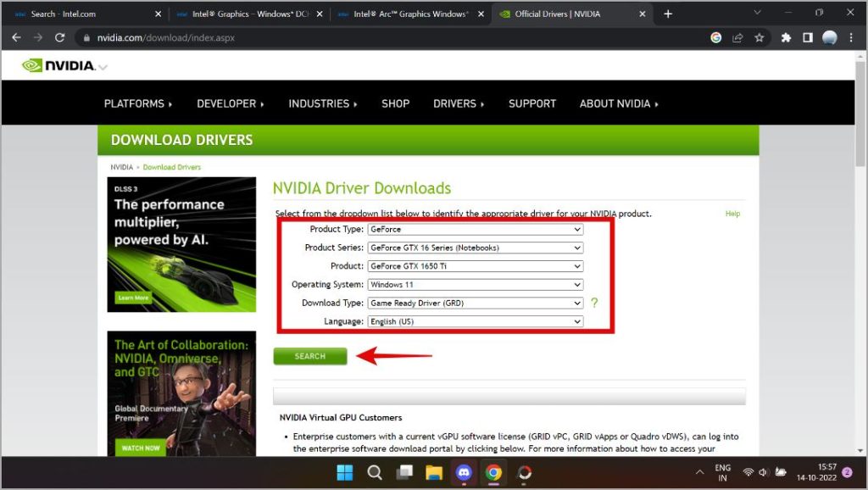Viewport: 868px width, 490px height.
Task: Open the notification count badge
Action: click(x=847, y=472)
